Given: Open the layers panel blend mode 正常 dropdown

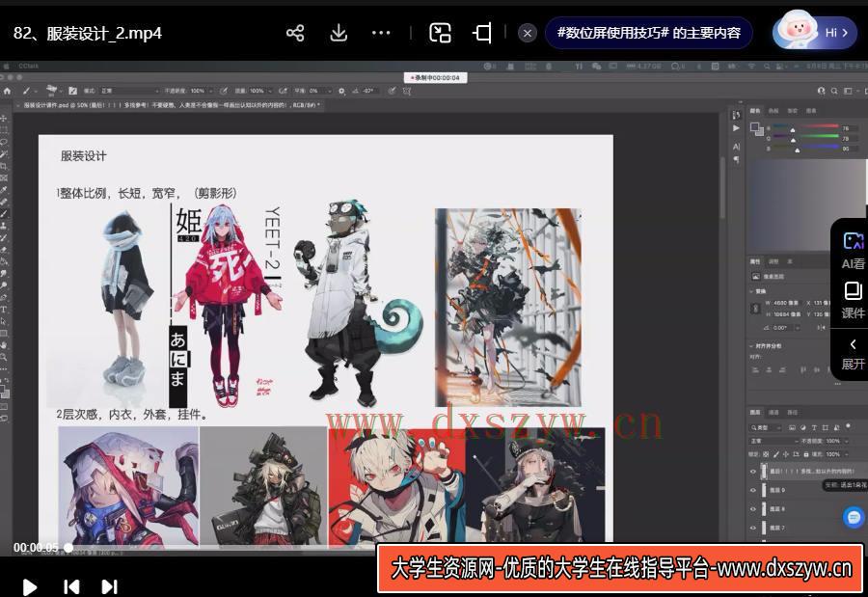Looking at the screenshot, I should (773, 441).
